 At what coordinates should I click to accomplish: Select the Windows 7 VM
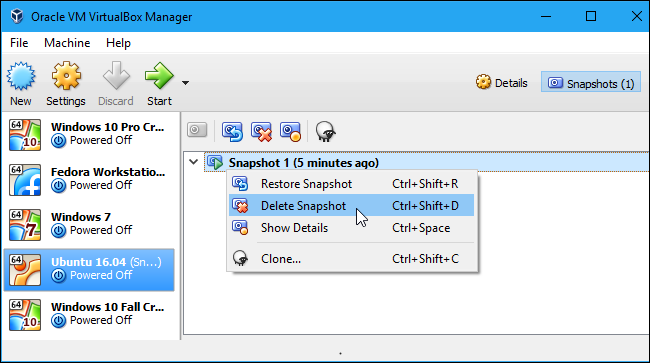[x=89, y=225]
